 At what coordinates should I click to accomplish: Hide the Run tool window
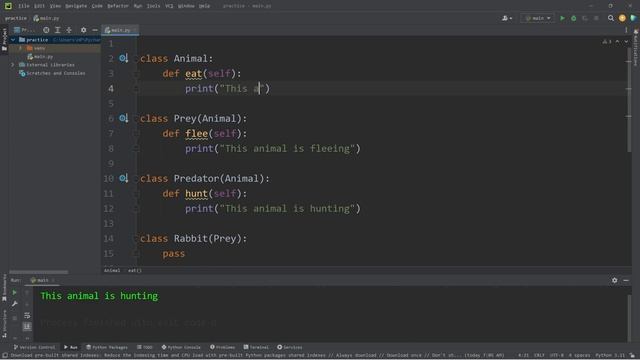click(626, 280)
